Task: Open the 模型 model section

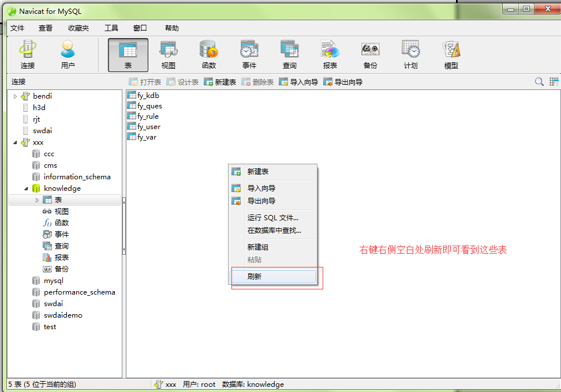Action: 451,55
